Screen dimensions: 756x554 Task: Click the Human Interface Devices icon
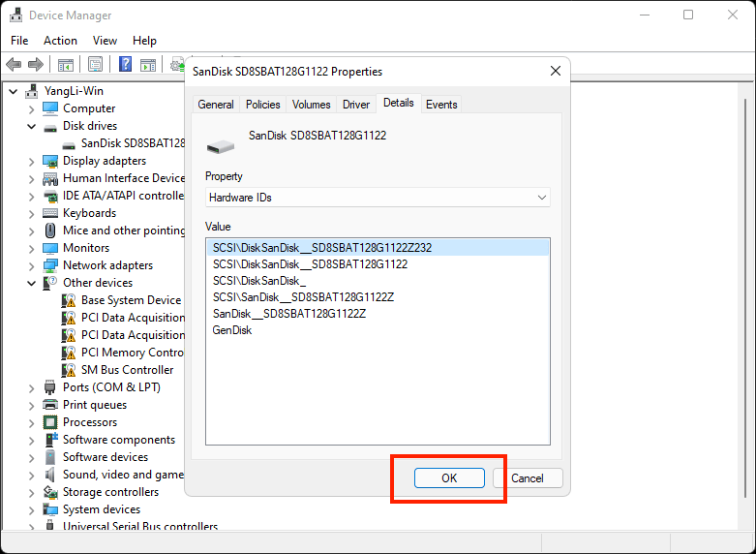pos(50,178)
